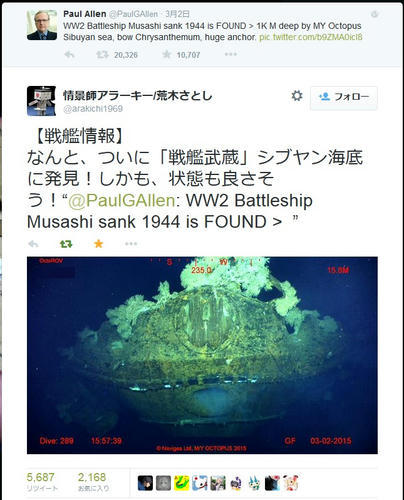Screen dimensions: 404x500
Task: Click reply arrow under arakichi1969 tweet
Action: (x=33, y=244)
